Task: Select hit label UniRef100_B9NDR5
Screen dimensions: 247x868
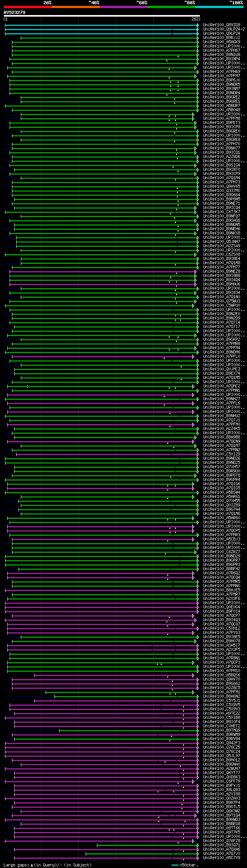Action: pyautogui.click(x=222, y=85)
